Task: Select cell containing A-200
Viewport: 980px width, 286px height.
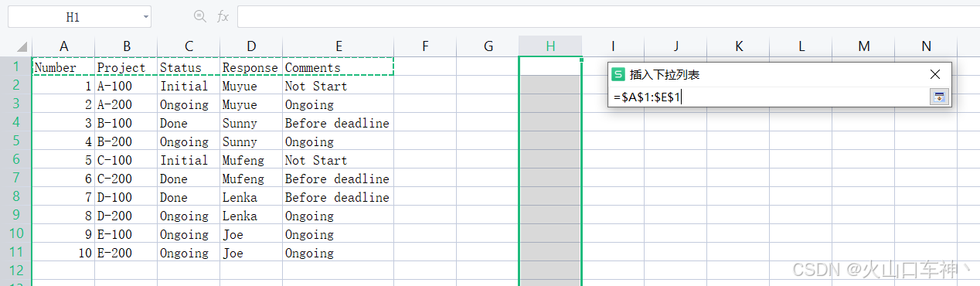Action: 127,104
